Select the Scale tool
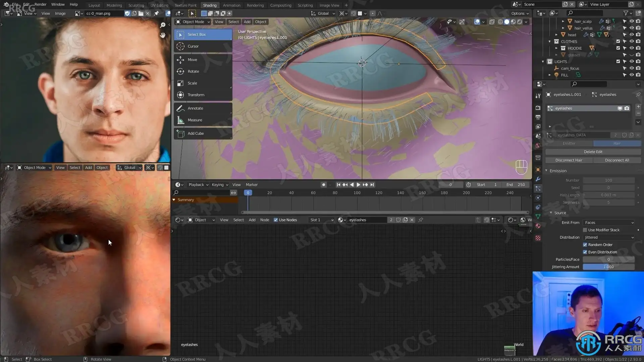Viewport: 644px width, 362px height. 203,83
